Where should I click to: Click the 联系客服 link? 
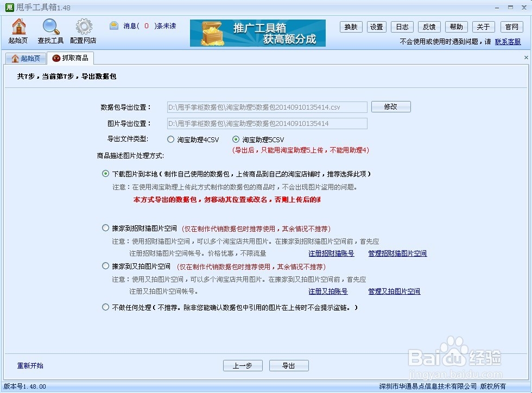click(x=508, y=41)
